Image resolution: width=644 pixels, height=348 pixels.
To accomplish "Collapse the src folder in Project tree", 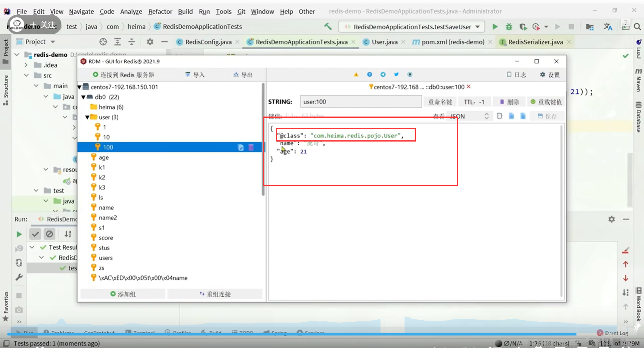I will (x=26, y=75).
